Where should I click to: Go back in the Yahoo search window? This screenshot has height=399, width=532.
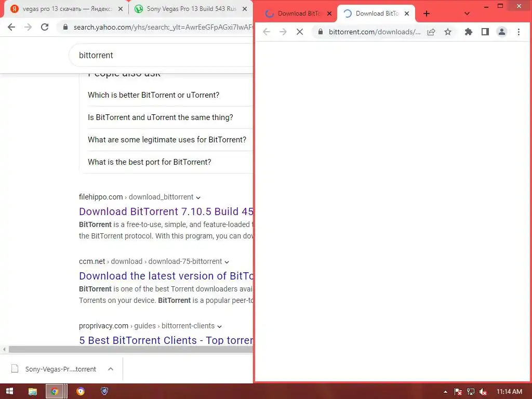[x=11, y=27]
